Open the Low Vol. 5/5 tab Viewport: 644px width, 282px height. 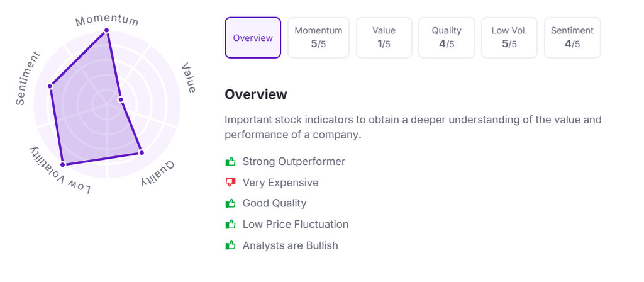tap(509, 38)
